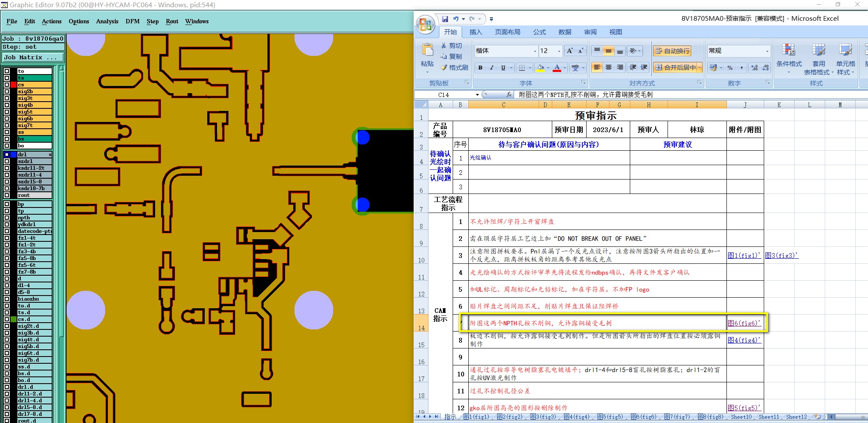Open the fill color dropdown arrow
Image resolution: width=868 pixels, height=423 pixels.
(x=548, y=68)
